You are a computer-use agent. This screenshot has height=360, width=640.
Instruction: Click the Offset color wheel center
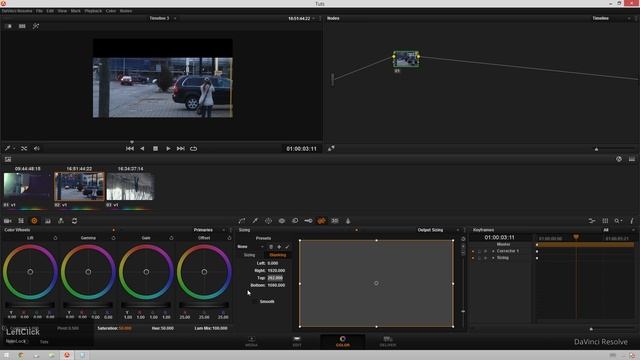204,272
